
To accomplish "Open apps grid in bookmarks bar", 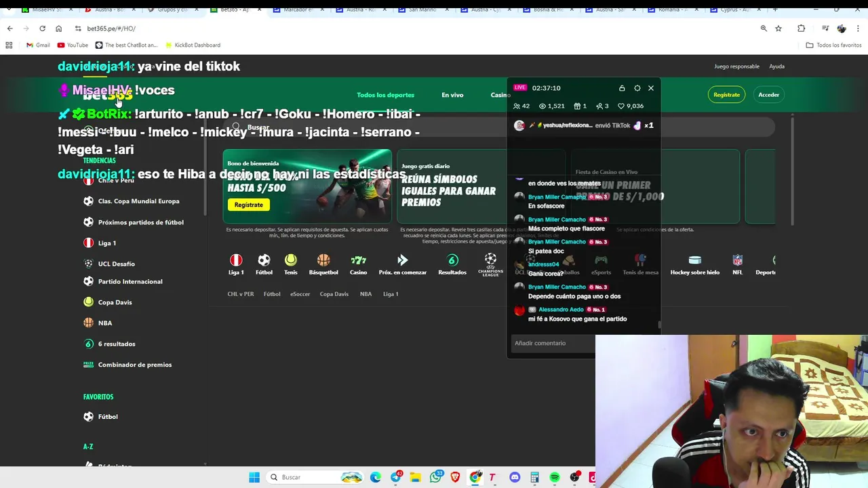I will tap(9, 45).
